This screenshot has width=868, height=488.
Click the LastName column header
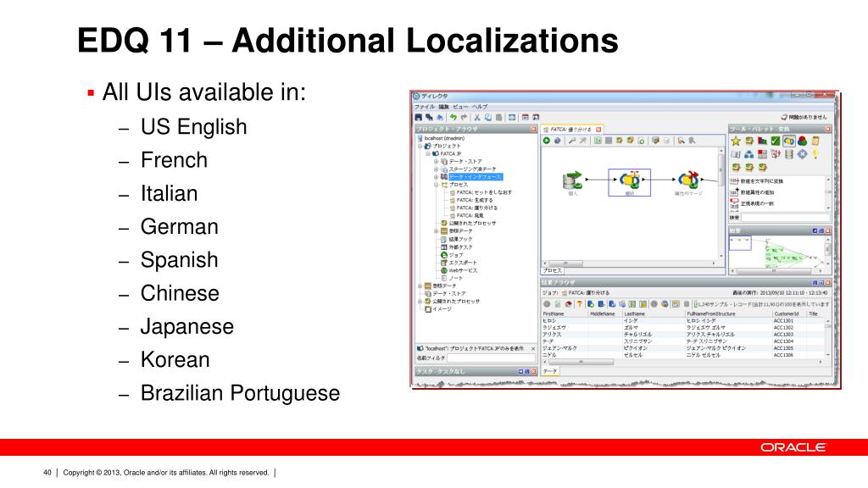coord(654,313)
